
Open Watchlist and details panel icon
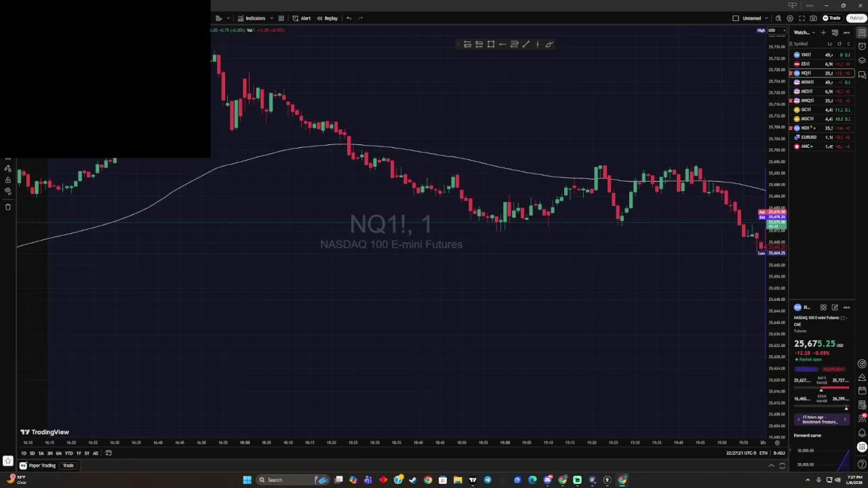tap(862, 33)
